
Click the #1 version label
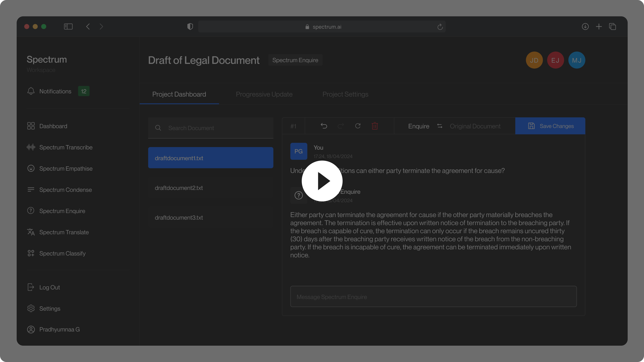coord(293,126)
